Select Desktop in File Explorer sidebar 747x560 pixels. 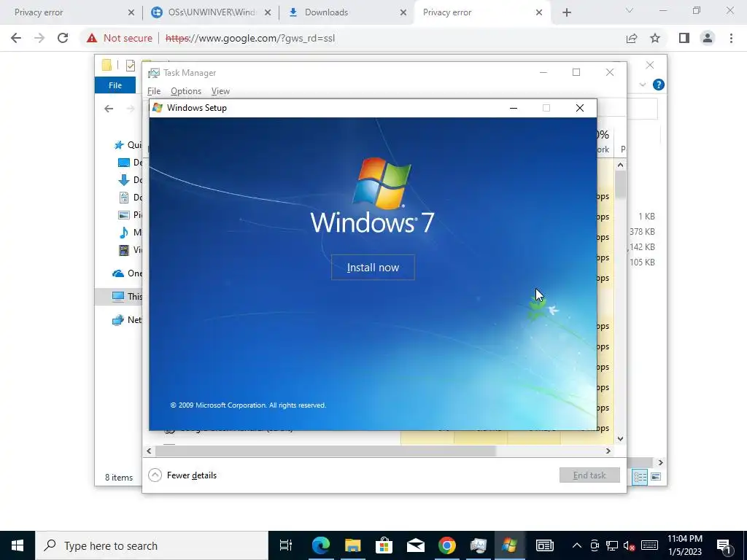[x=130, y=163]
